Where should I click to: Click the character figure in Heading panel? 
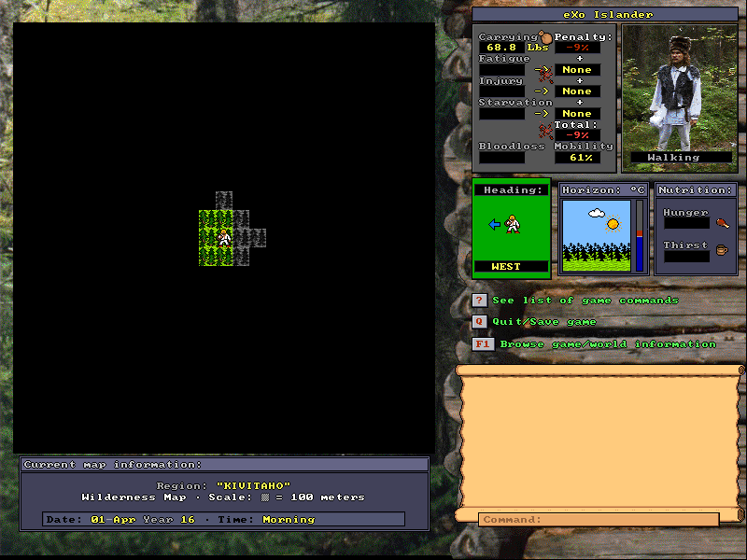513,224
